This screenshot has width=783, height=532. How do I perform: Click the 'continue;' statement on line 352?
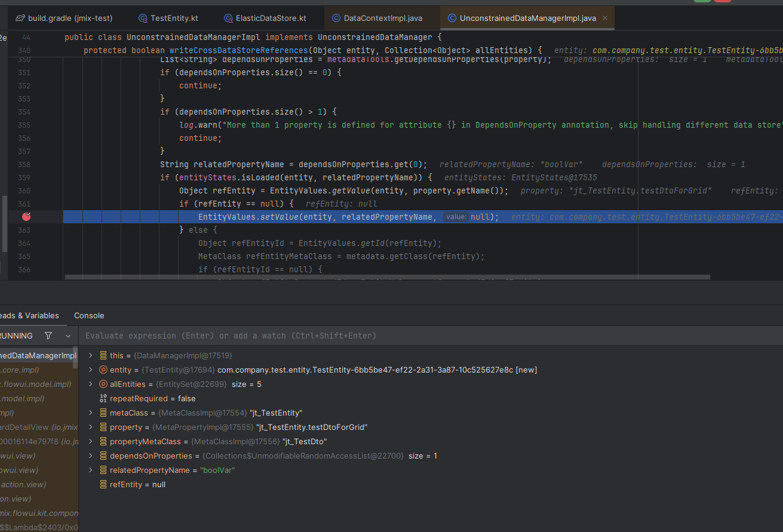(199, 85)
